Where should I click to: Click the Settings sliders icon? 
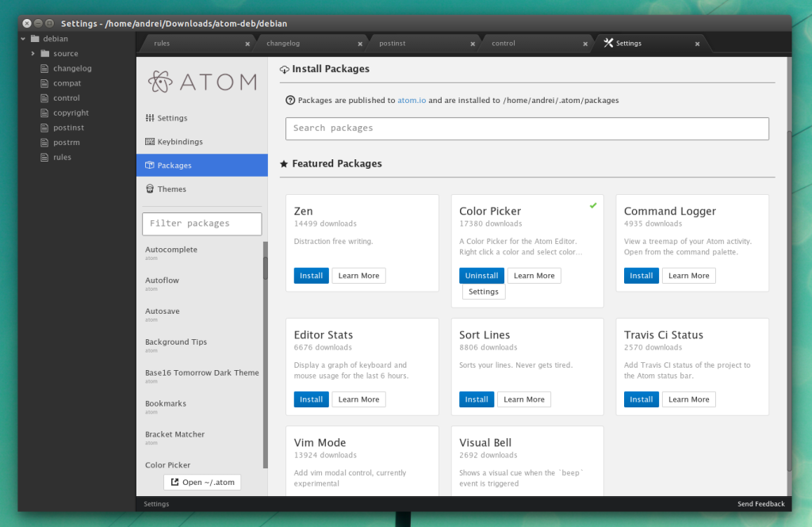tap(150, 117)
